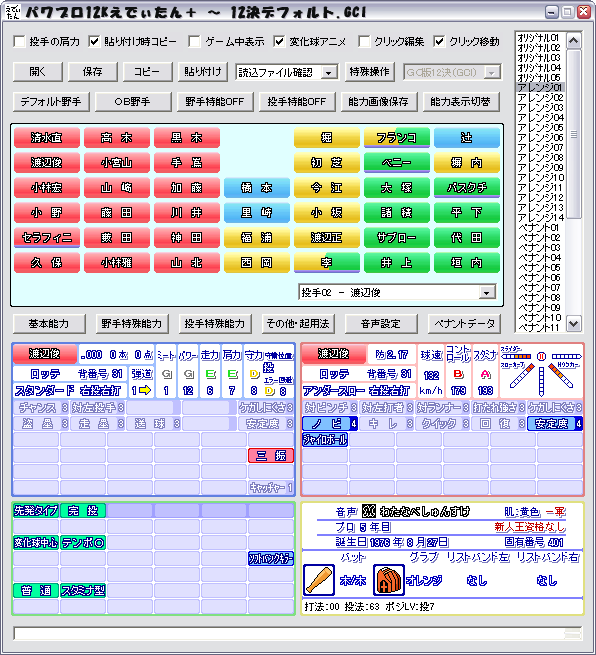Enable クリック編集 checkbox
596x655 pixels.
[364, 41]
